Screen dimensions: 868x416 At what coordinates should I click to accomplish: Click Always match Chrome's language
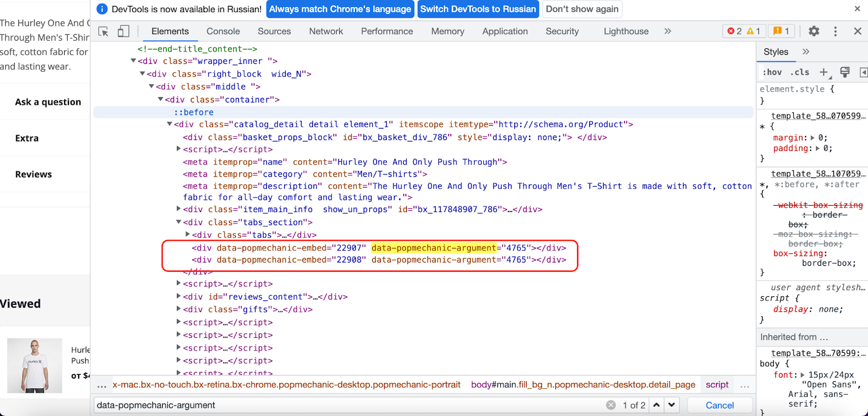[x=340, y=9]
